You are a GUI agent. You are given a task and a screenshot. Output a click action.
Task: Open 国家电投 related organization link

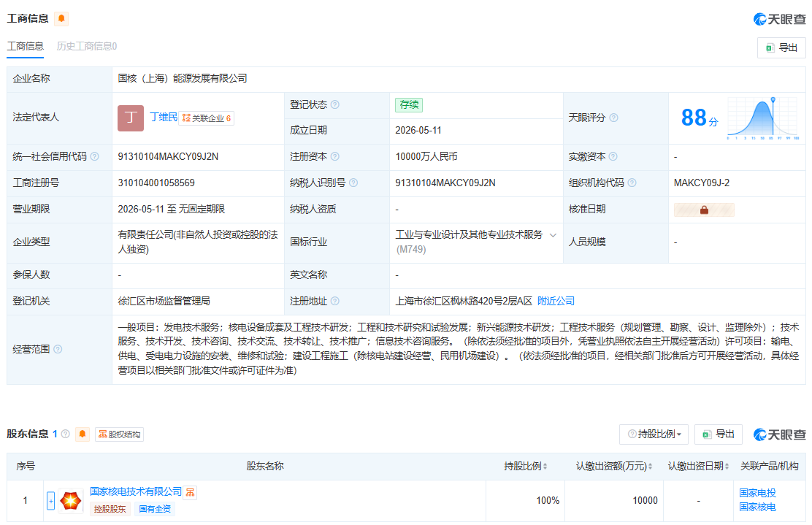pyautogui.click(x=758, y=493)
